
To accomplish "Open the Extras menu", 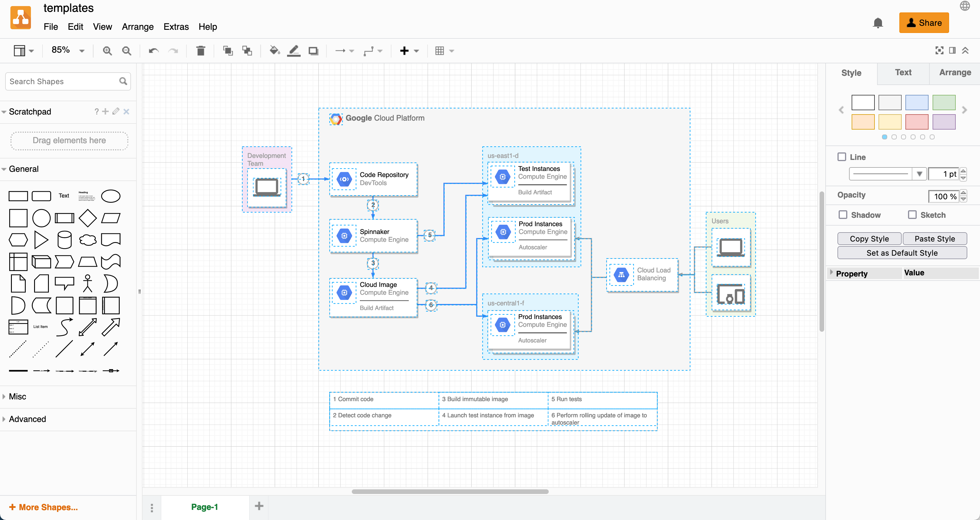I will point(176,27).
